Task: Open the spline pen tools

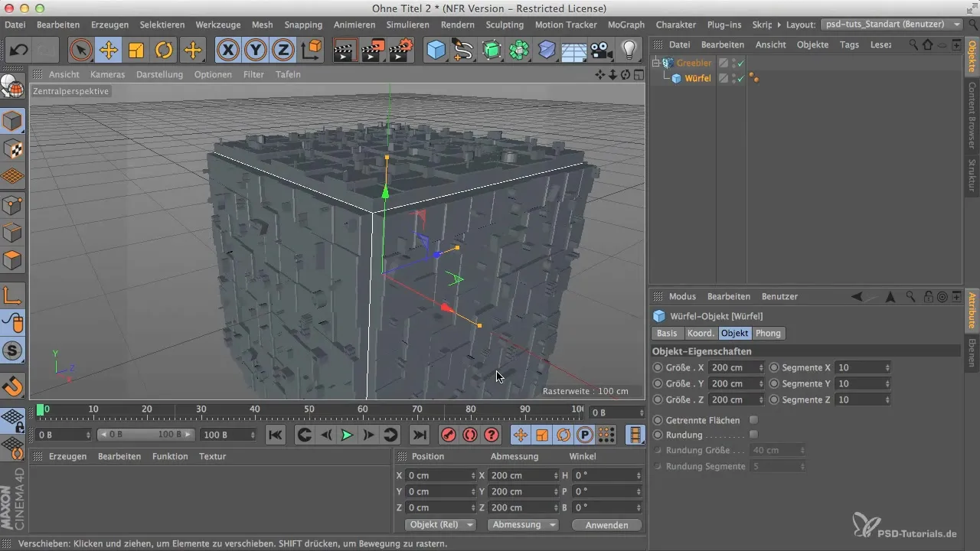Action: pos(464,51)
